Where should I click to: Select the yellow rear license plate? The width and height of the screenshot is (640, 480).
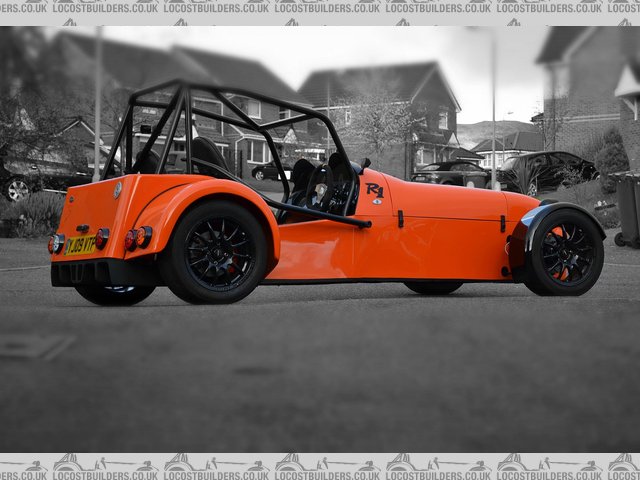80,244
